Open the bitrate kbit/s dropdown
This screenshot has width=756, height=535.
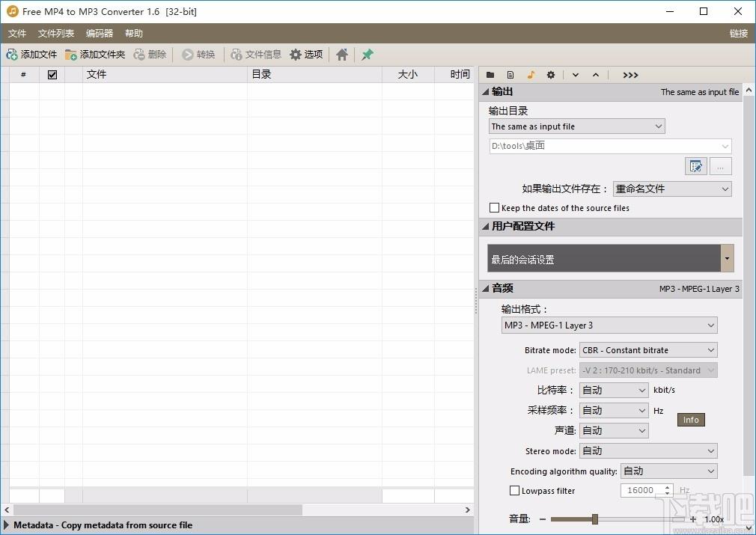click(614, 391)
